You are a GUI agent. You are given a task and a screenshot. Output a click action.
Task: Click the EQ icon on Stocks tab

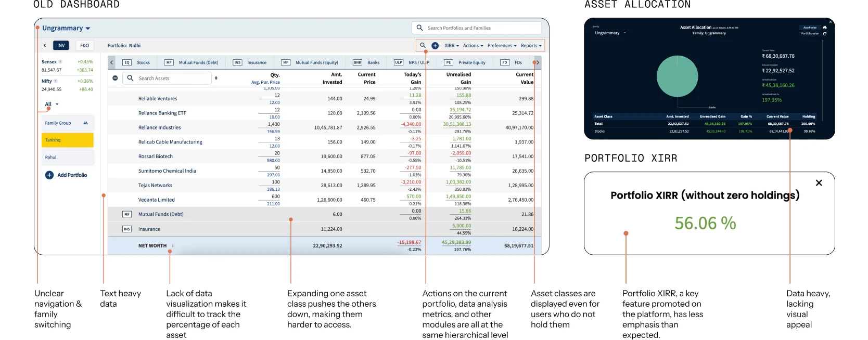pyautogui.click(x=127, y=62)
